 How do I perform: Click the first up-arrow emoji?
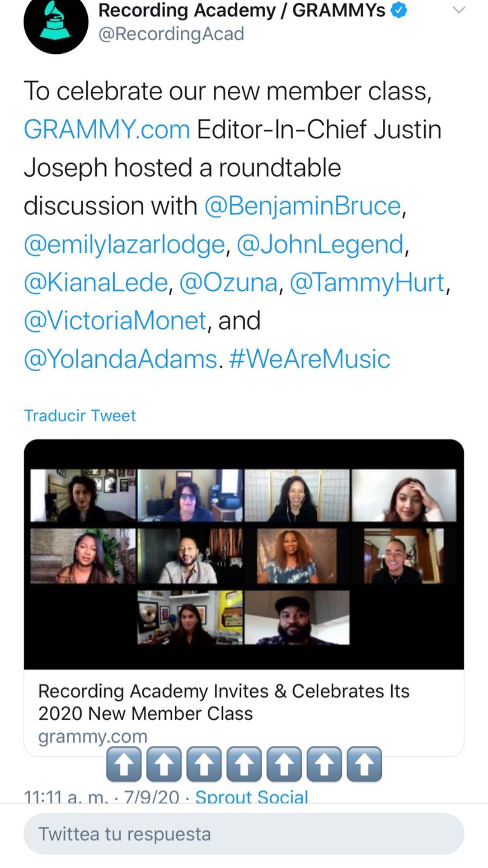tap(124, 764)
